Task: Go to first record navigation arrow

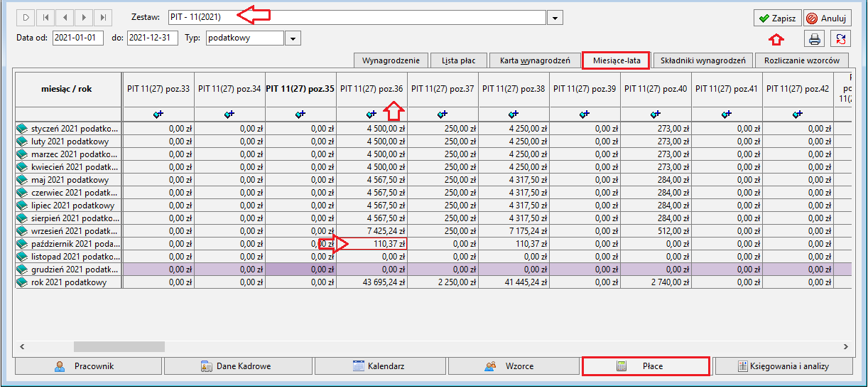Action: [x=45, y=17]
